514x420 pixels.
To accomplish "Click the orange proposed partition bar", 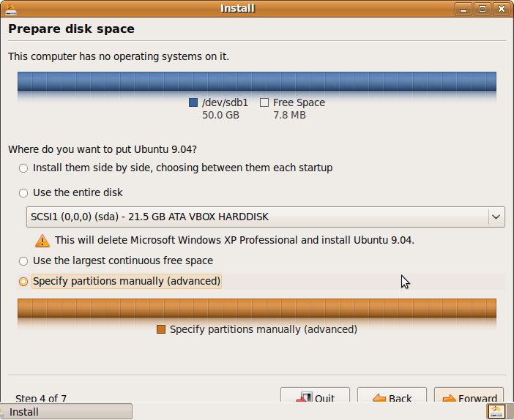I will tap(257, 308).
